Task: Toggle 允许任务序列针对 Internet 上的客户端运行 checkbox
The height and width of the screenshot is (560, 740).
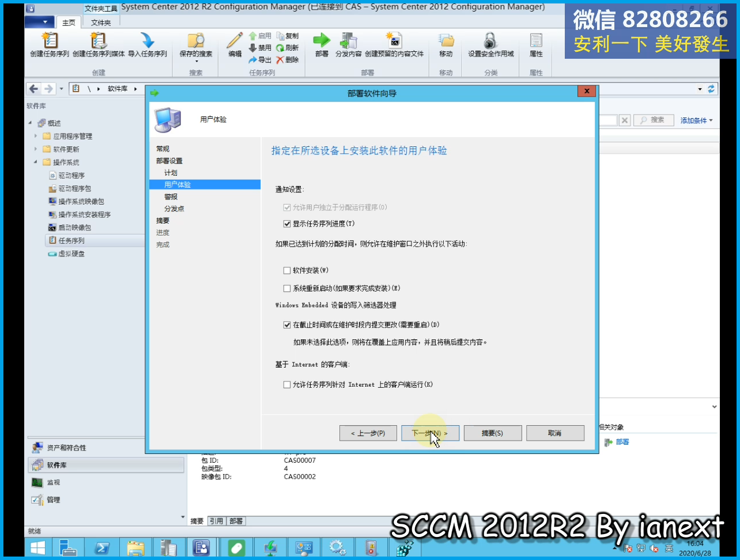Action: 287,384
